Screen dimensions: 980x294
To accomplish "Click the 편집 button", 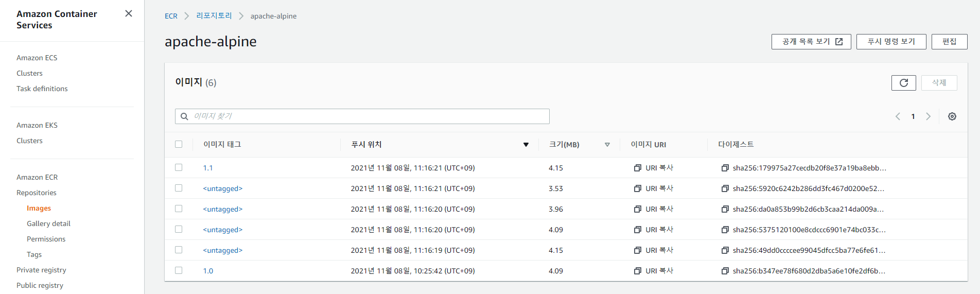I will (950, 42).
